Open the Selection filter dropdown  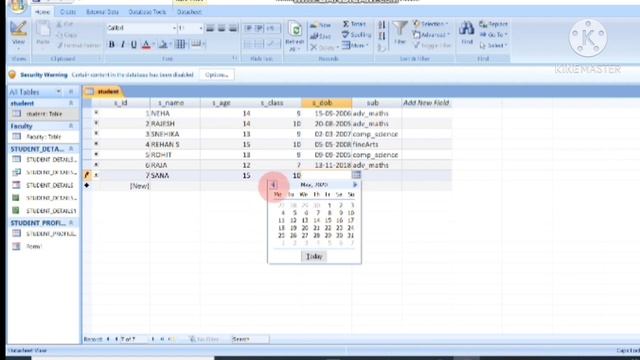coord(431,24)
